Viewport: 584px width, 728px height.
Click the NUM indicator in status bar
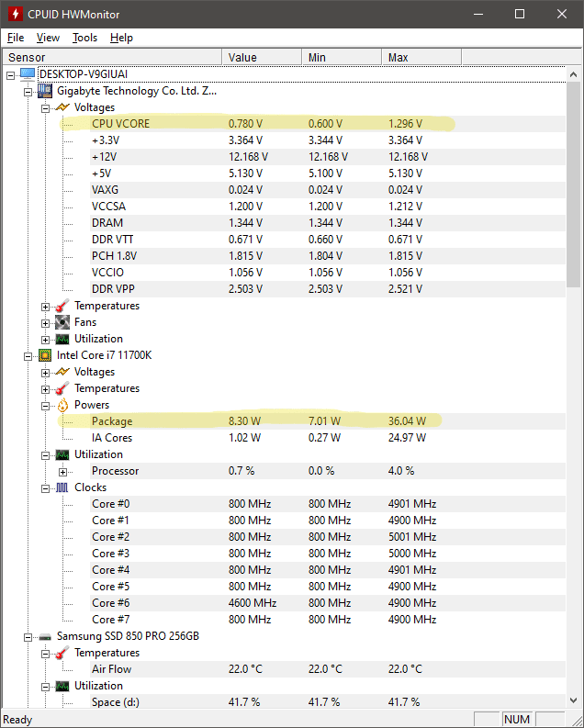(x=517, y=719)
